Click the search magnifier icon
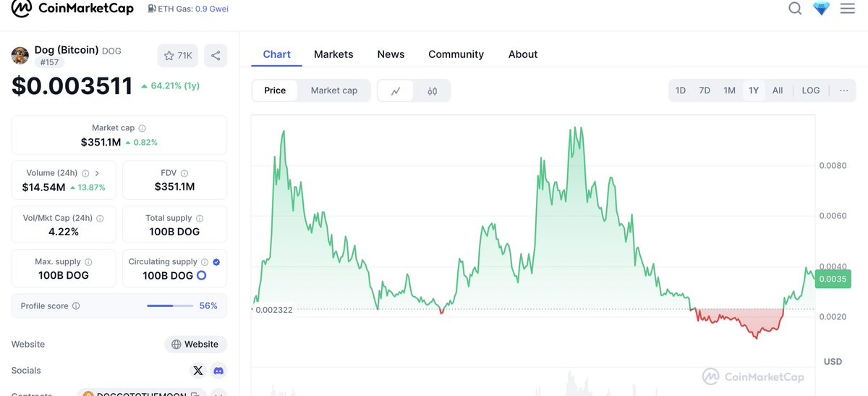The width and height of the screenshot is (868, 396). tap(795, 9)
